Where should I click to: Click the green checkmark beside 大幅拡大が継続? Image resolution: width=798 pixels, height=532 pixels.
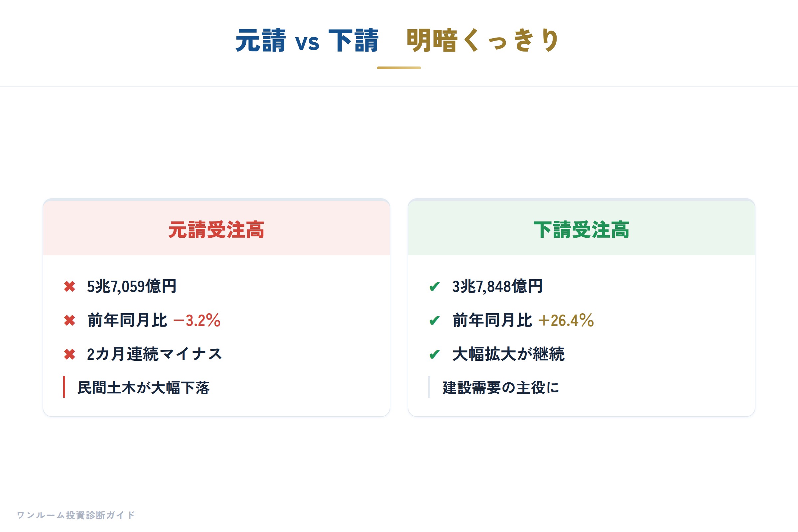(x=435, y=354)
